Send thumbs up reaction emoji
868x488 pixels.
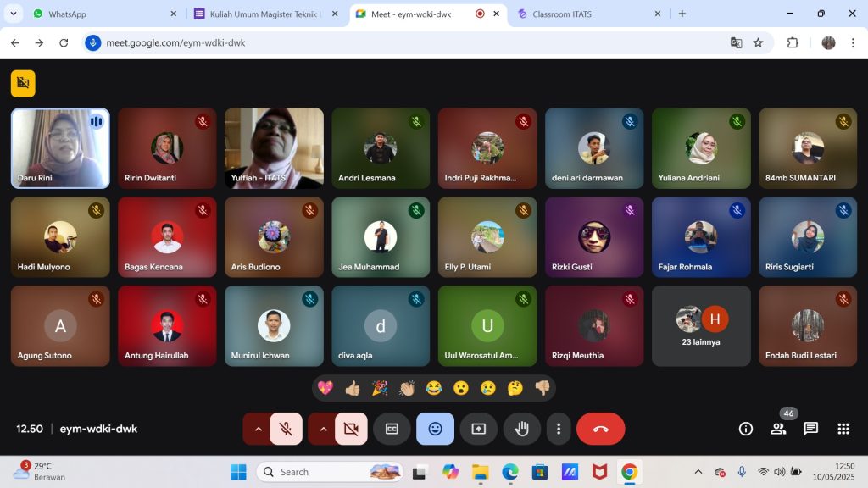[x=353, y=388]
